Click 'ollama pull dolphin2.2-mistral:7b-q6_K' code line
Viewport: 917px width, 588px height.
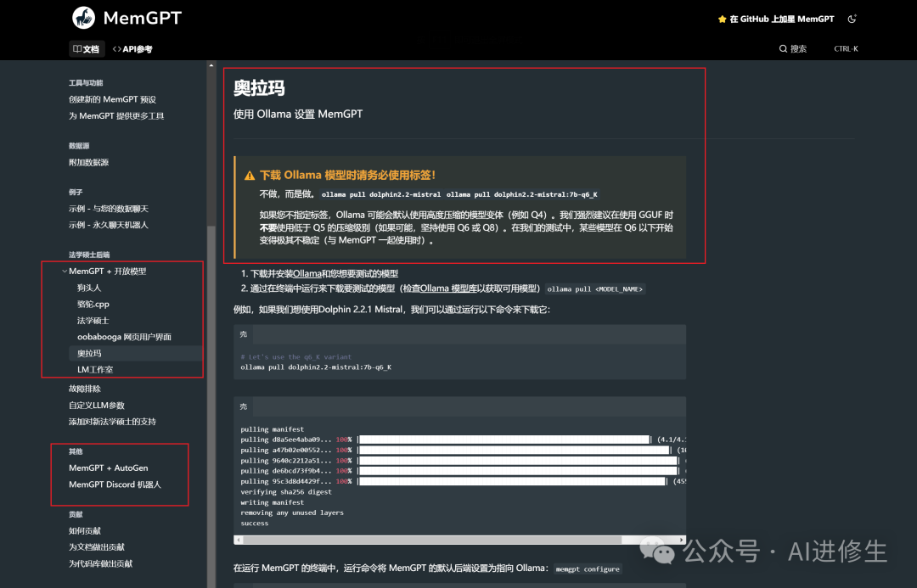point(316,367)
